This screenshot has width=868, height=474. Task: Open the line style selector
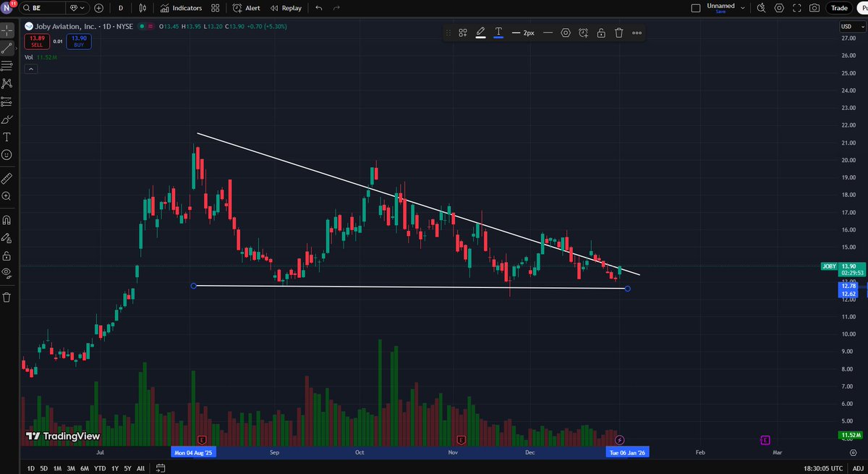coord(548,33)
